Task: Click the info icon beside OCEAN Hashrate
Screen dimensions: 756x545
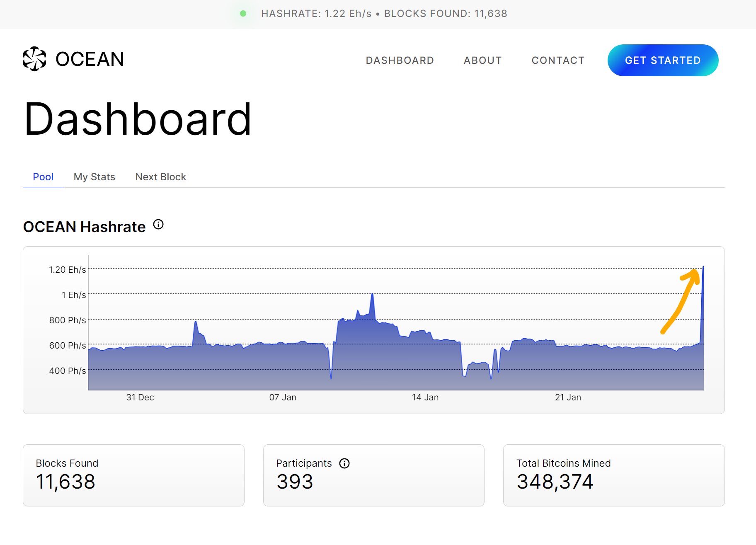Action: click(158, 225)
